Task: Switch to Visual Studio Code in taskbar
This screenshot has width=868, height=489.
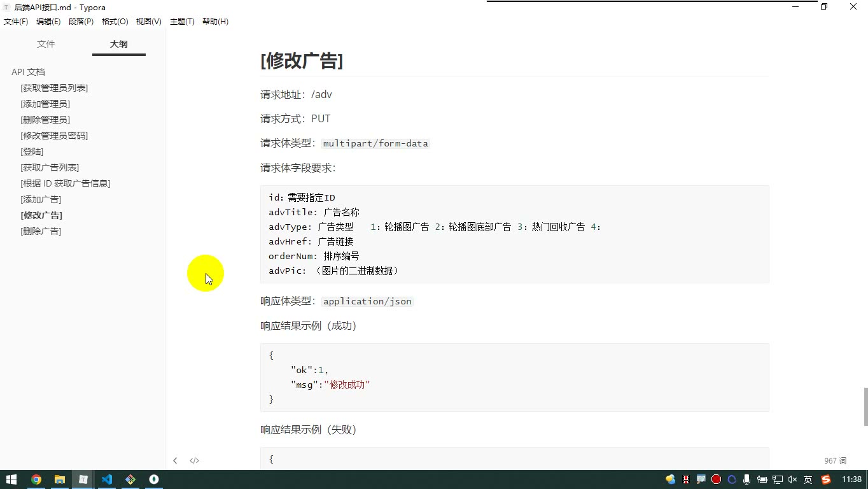Action: click(x=107, y=479)
